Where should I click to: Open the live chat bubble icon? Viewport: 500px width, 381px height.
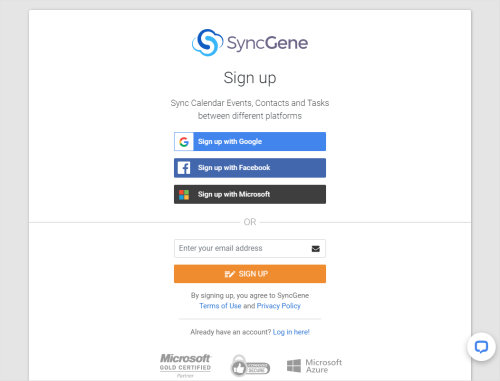(x=481, y=347)
